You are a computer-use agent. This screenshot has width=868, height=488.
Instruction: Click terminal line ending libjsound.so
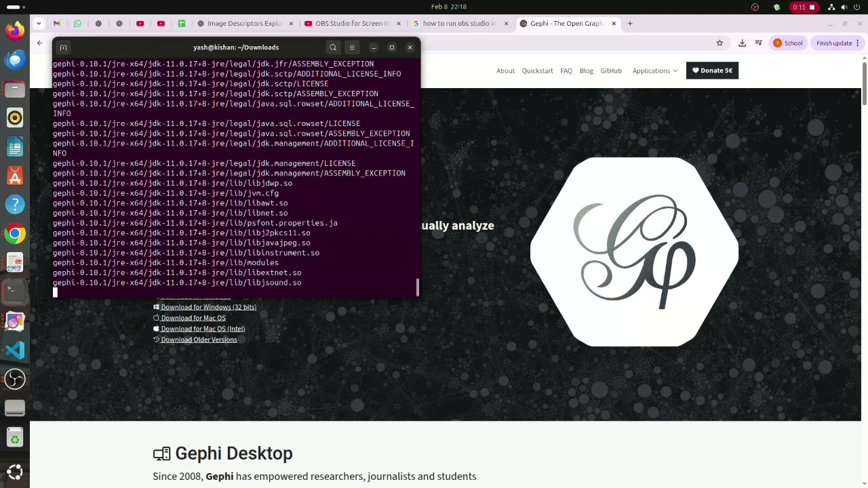tap(177, 283)
